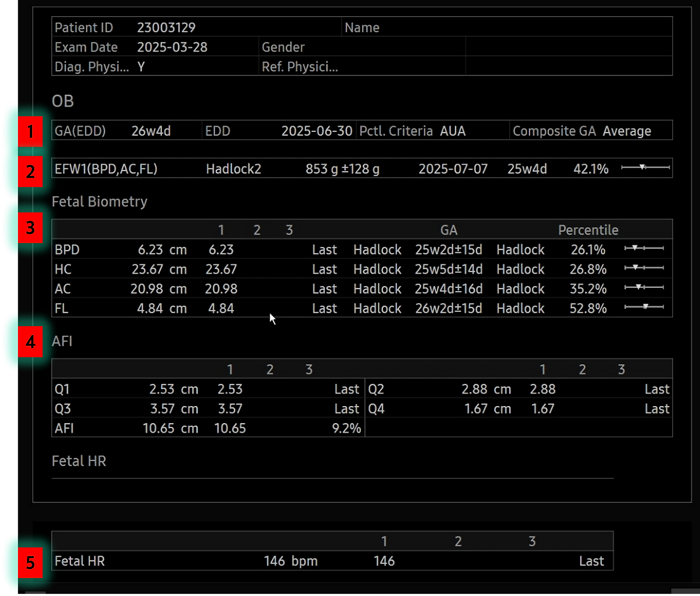The image size is (700, 596).
Task: Click the AFI percentile 9.2%
Action: tap(347, 429)
